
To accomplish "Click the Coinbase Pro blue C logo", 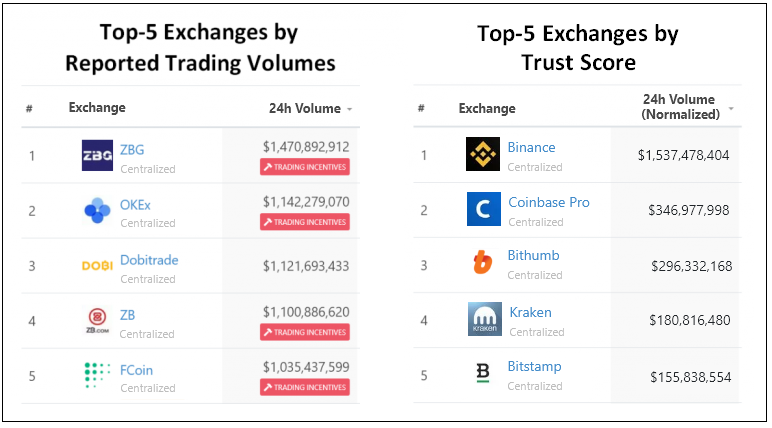I will (483, 209).
